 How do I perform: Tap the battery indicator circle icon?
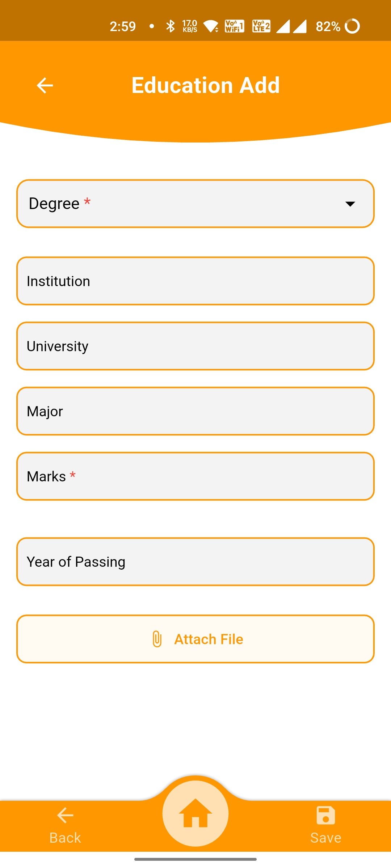(x=352, y=26)
